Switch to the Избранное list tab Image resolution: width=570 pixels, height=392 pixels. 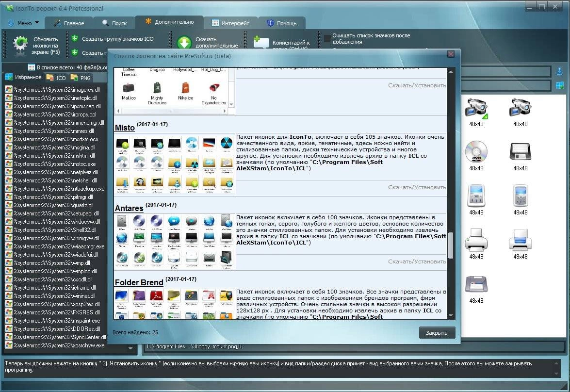tap(24, 77)
